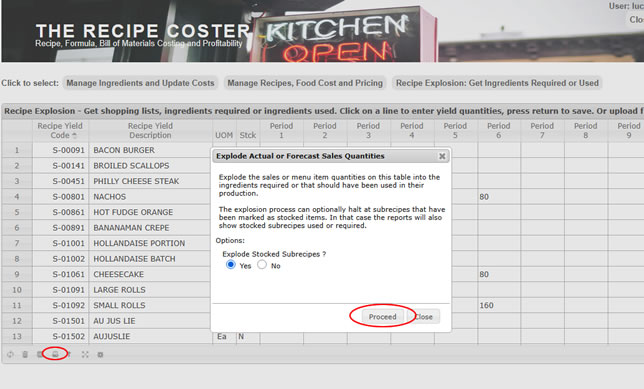The height and width of the screenshot is (389, 644).
Task: Sort by Recipe Yield Description column
Action: (150, 131)
